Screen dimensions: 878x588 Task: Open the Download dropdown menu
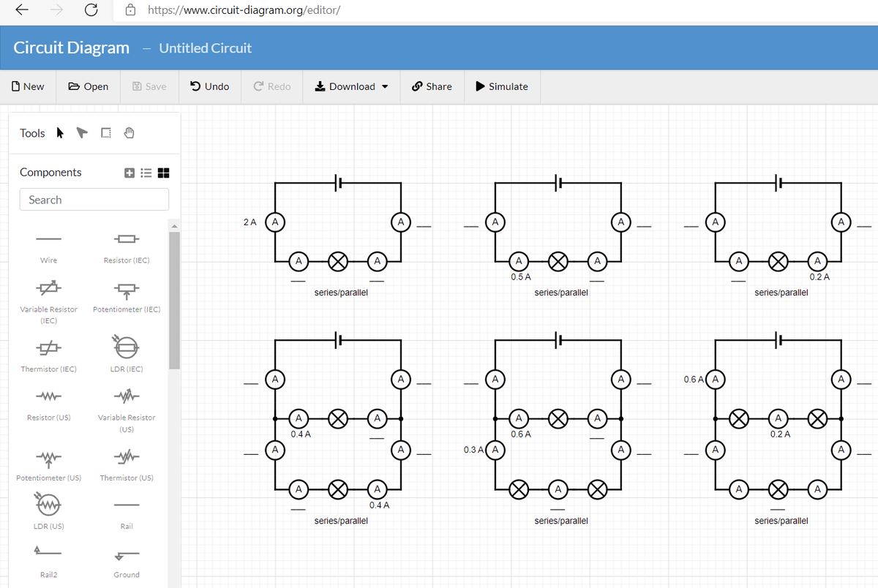pyautogui.click(x=350, y=86)
